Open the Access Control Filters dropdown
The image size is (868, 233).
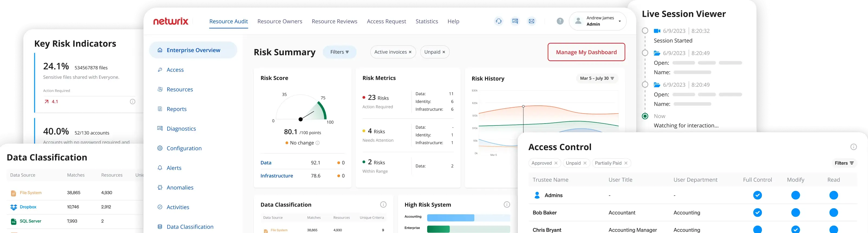tap(844, 163)
